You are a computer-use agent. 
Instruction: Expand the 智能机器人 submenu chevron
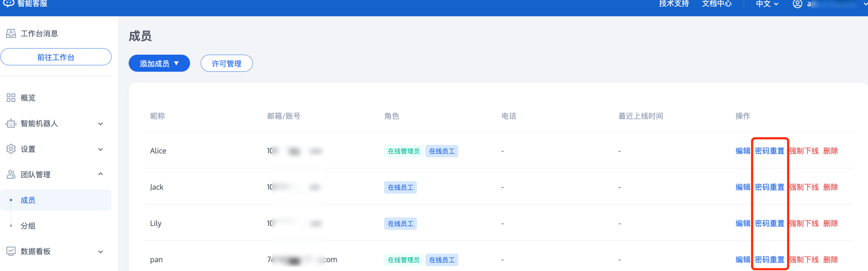[x=100, y=124]
